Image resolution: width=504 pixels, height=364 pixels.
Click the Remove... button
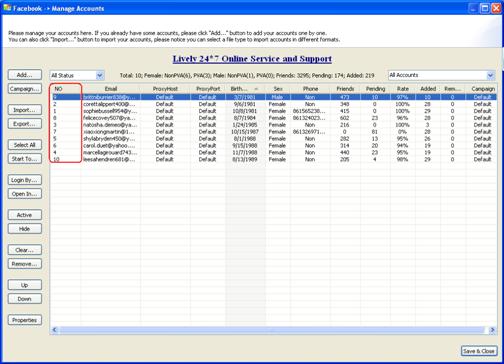pos(25,264)
